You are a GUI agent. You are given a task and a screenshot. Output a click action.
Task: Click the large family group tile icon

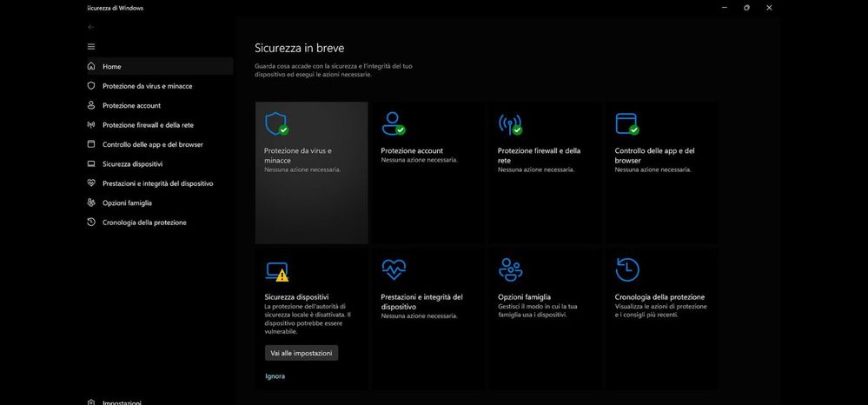click(x=510, y=269)
